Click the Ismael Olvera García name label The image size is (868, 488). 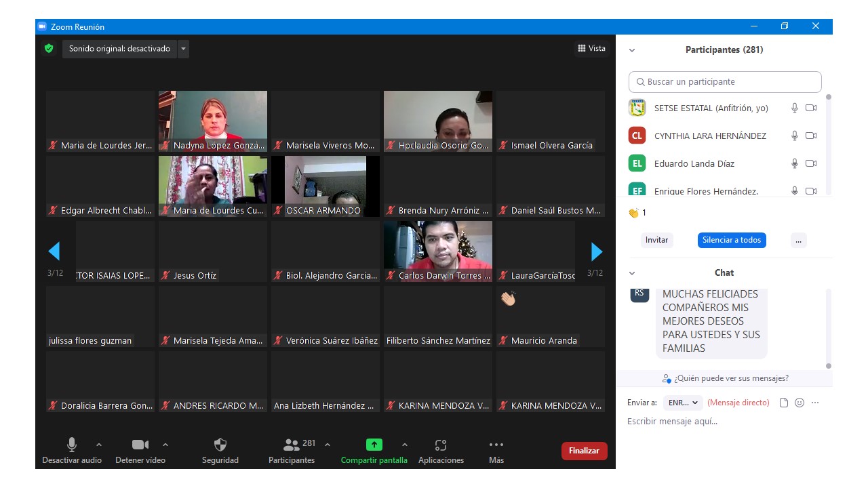click(552, 146)
